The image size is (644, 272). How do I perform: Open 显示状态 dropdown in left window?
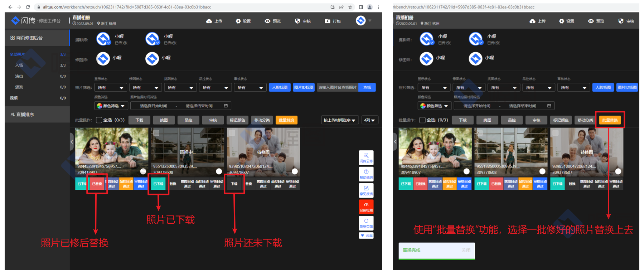point(111,88)
